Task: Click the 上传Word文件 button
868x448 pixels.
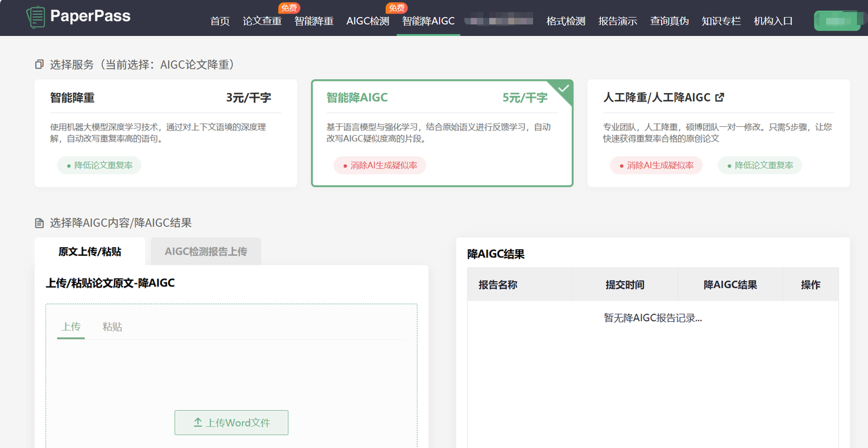Action: click(231, 422)
